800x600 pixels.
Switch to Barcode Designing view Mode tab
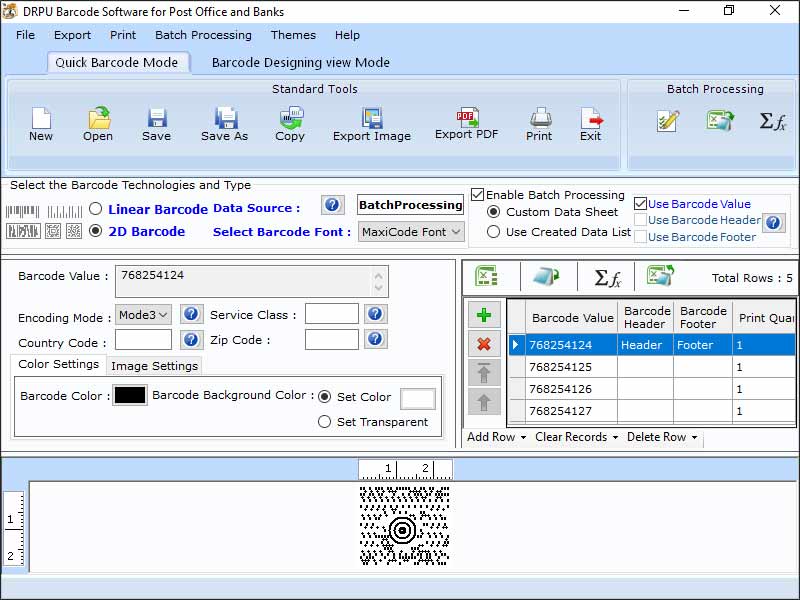[300, 62]
